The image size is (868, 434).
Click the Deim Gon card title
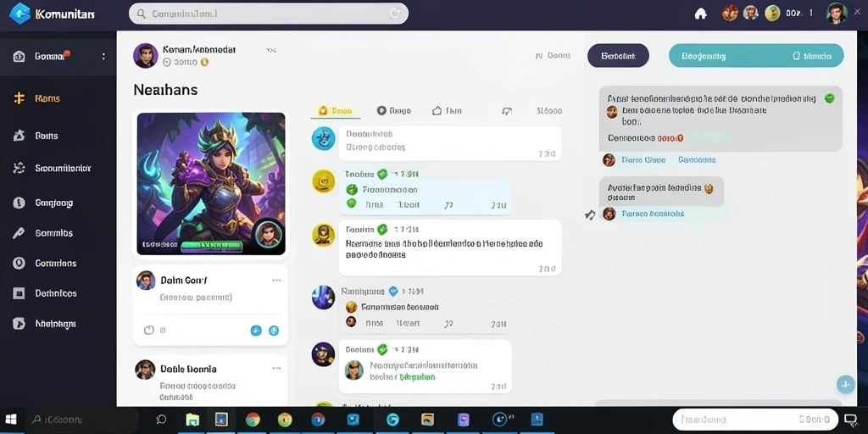tap(184, 280)
